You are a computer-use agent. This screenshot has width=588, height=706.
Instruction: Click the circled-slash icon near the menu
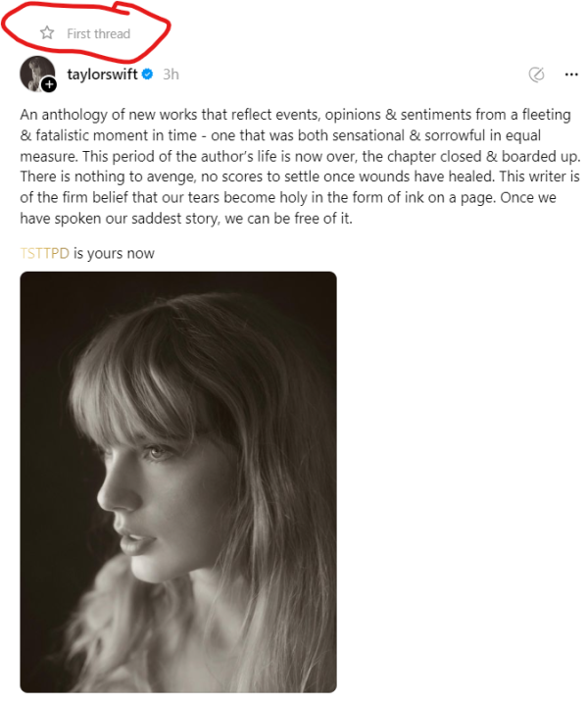536,75
